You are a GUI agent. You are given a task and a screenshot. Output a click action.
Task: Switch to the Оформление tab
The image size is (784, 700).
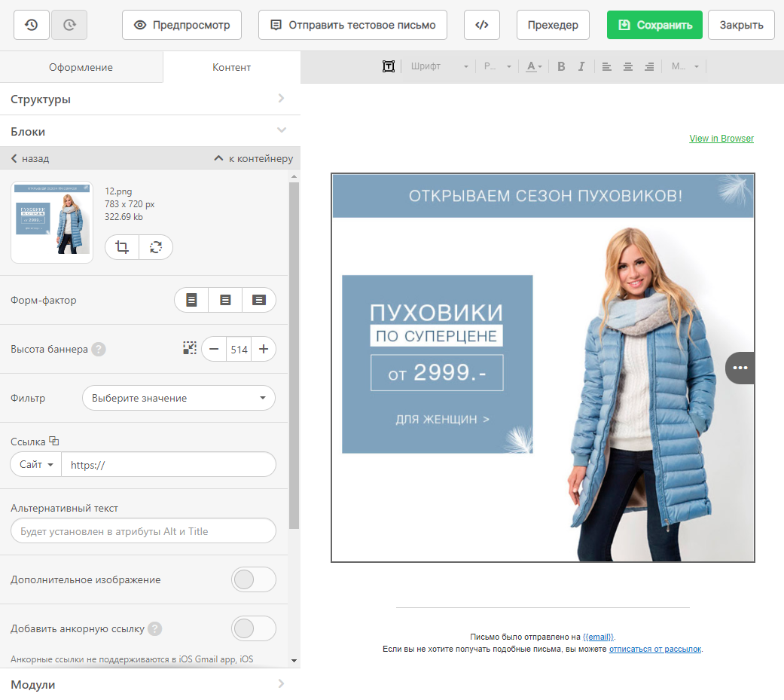point(81,67)
